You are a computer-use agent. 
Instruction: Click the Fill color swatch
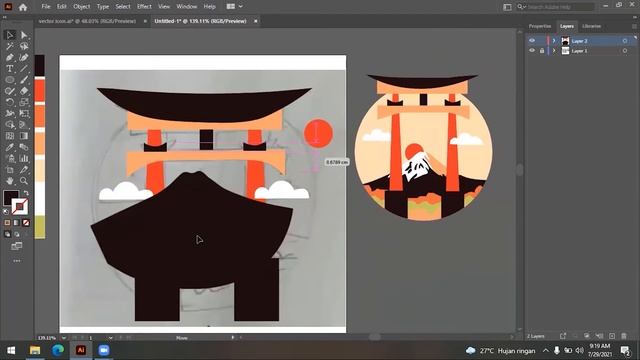click(x=11, y=198)
